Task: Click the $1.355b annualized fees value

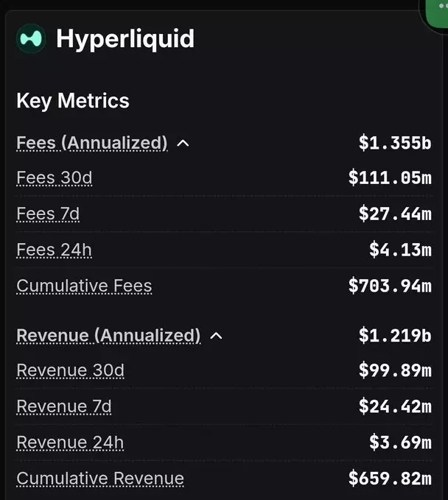Action: click(x=395, y=143)
